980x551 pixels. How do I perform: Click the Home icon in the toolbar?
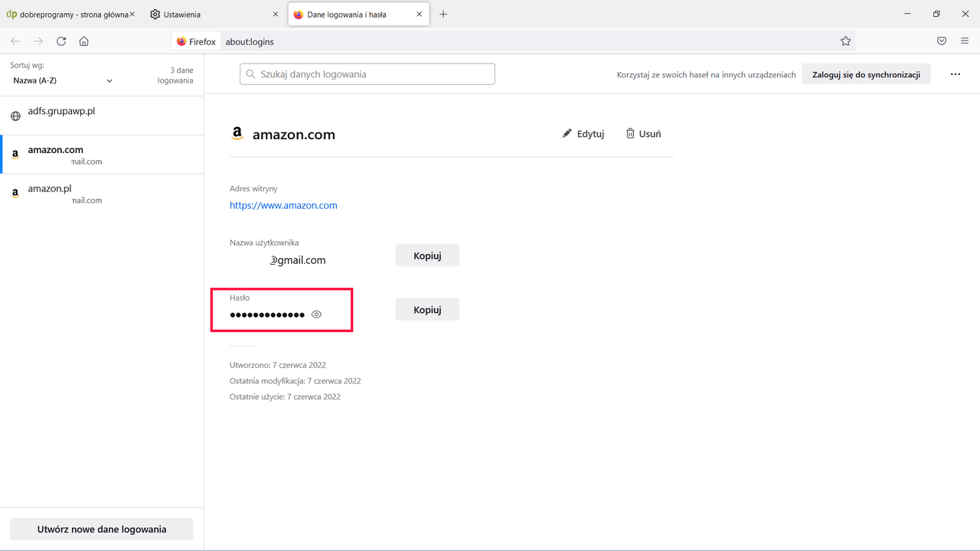(x=83, y=41)
